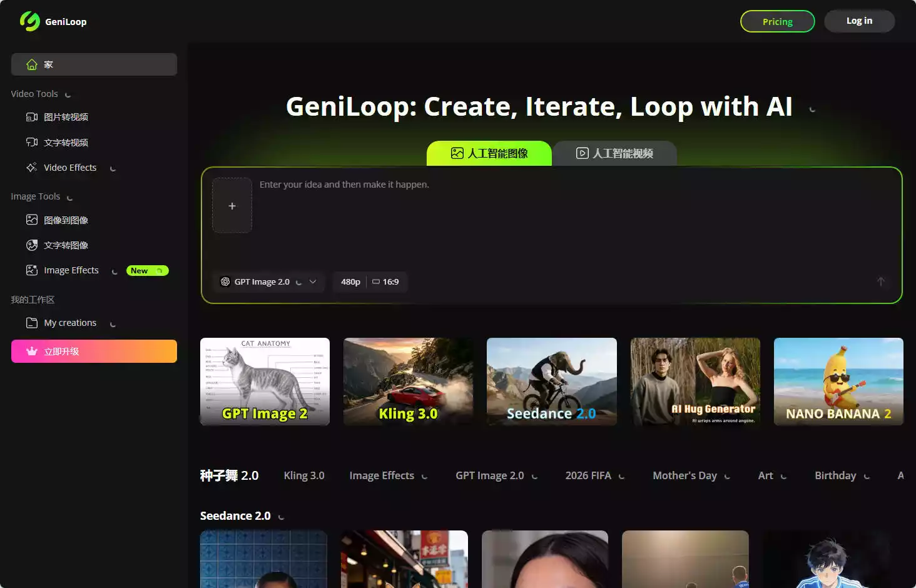The height and width of the screenshot is (588, 916).
Task: Switch to the 人工智能图像 tab
Action: [489, 153]
